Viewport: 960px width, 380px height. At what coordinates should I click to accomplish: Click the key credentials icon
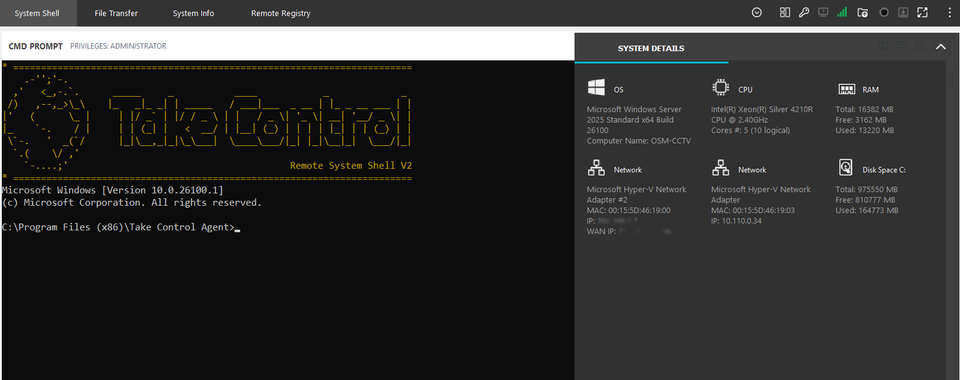pos(804,12)
